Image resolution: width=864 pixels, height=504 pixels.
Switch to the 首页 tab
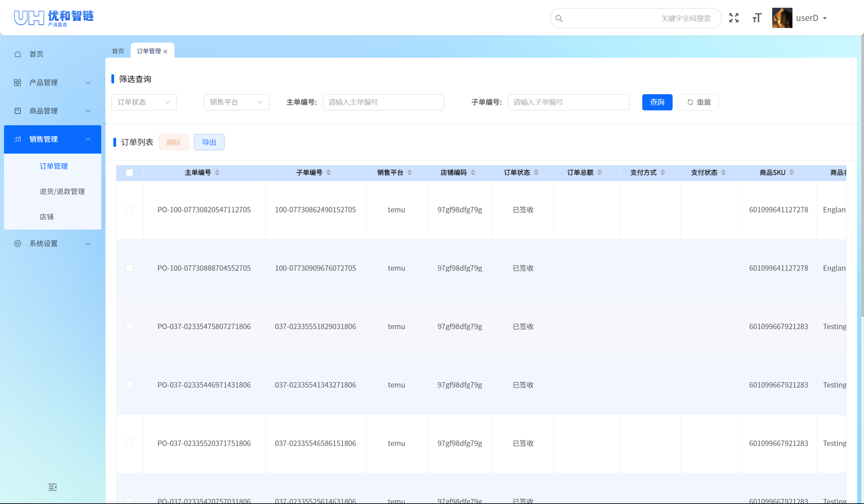coord(118,51)
